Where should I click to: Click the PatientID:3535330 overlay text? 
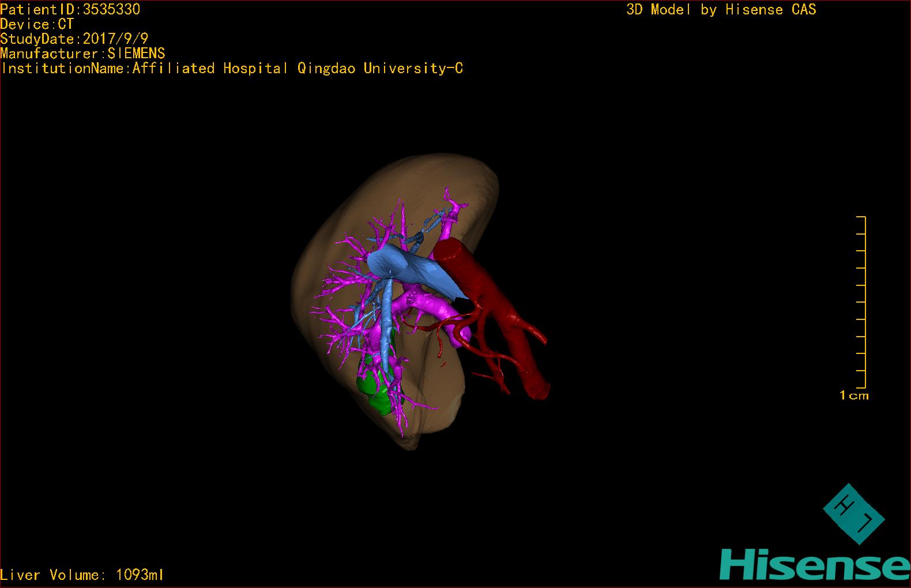click(70, 9)
